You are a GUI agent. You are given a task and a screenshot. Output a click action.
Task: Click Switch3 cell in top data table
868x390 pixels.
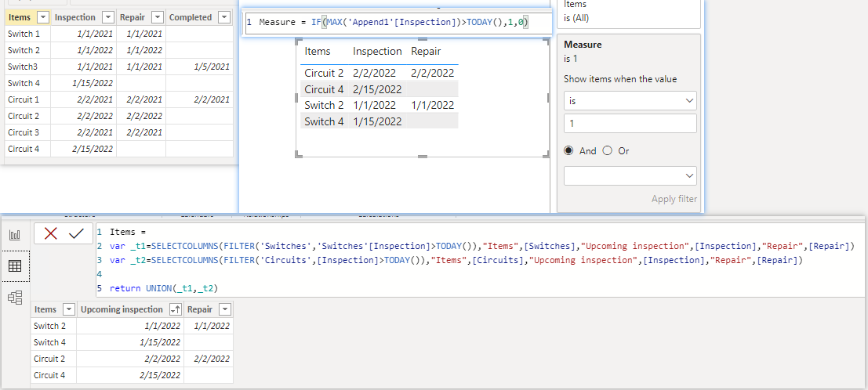tap(27, 67)
